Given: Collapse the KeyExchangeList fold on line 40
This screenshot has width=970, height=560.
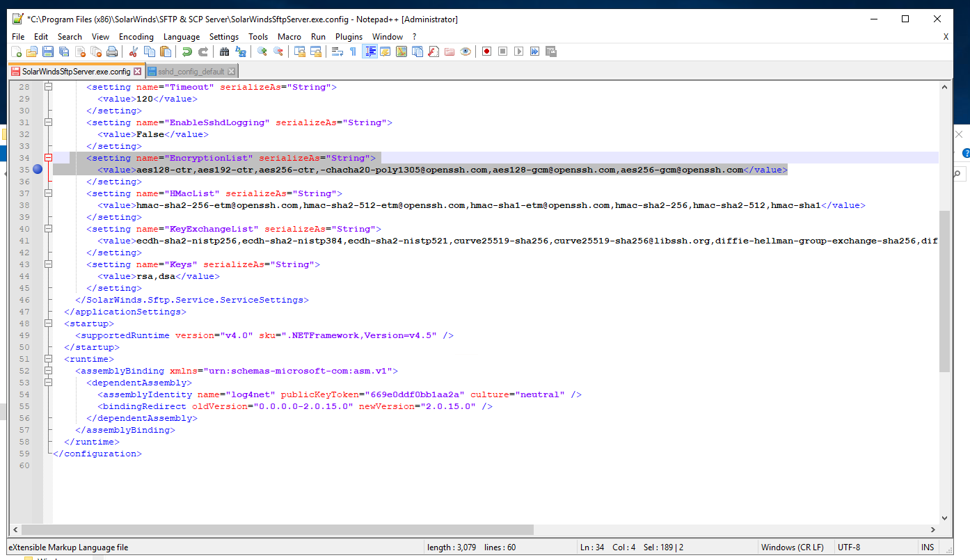Looking at the screenshot, I should 48,229.
